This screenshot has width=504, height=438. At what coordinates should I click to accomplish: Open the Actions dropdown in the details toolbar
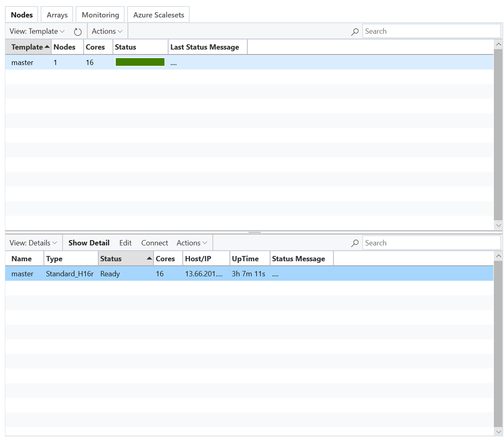191,243
